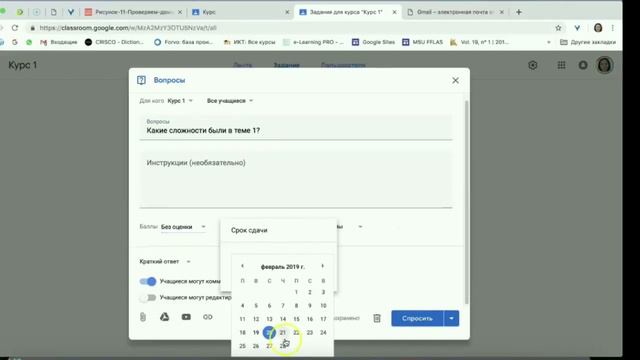Open the Без оценки points dropdown

183,227
